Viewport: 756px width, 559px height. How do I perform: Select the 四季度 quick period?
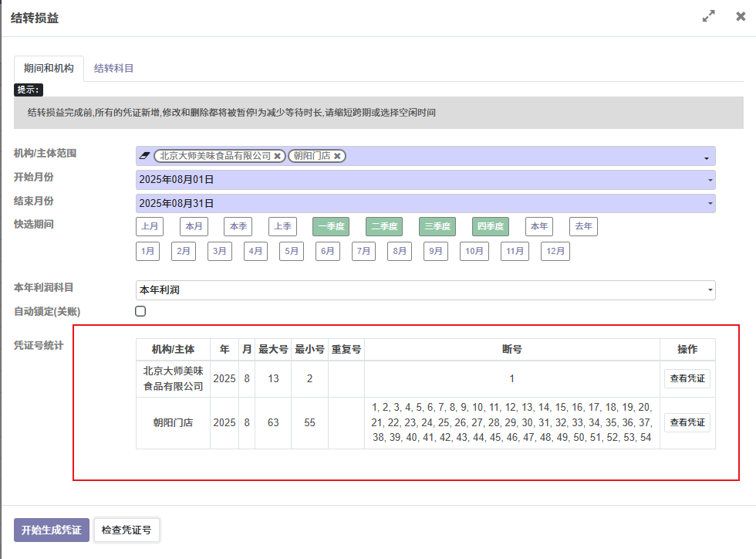point(490,227)
